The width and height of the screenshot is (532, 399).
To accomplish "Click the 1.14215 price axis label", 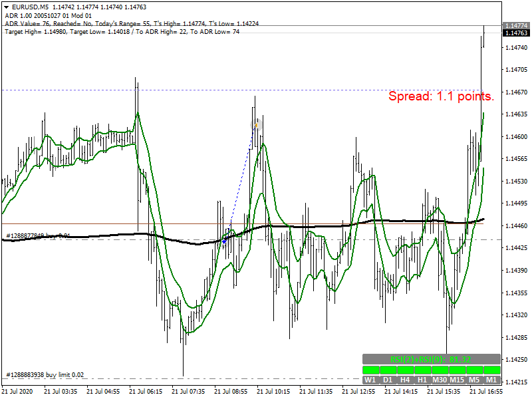I will point(517,382).
